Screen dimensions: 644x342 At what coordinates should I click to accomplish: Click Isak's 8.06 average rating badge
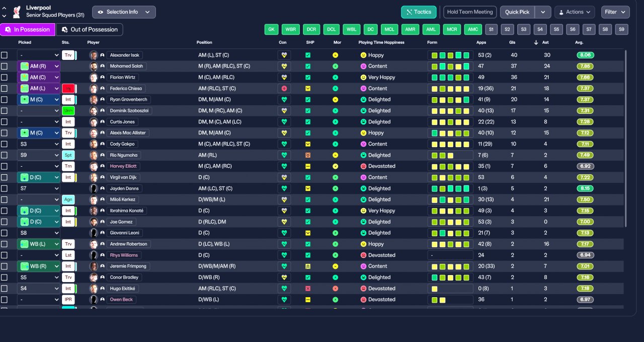(x=586, y=55)
